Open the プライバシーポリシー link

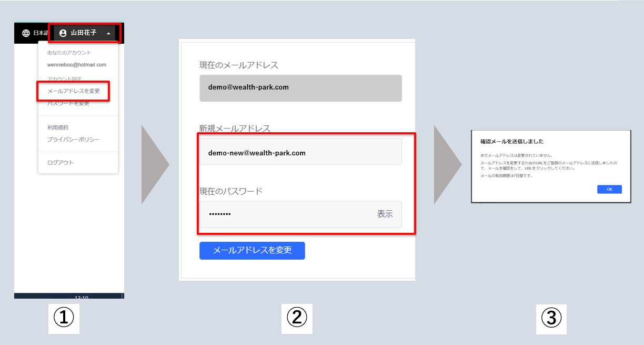[73, 140]
